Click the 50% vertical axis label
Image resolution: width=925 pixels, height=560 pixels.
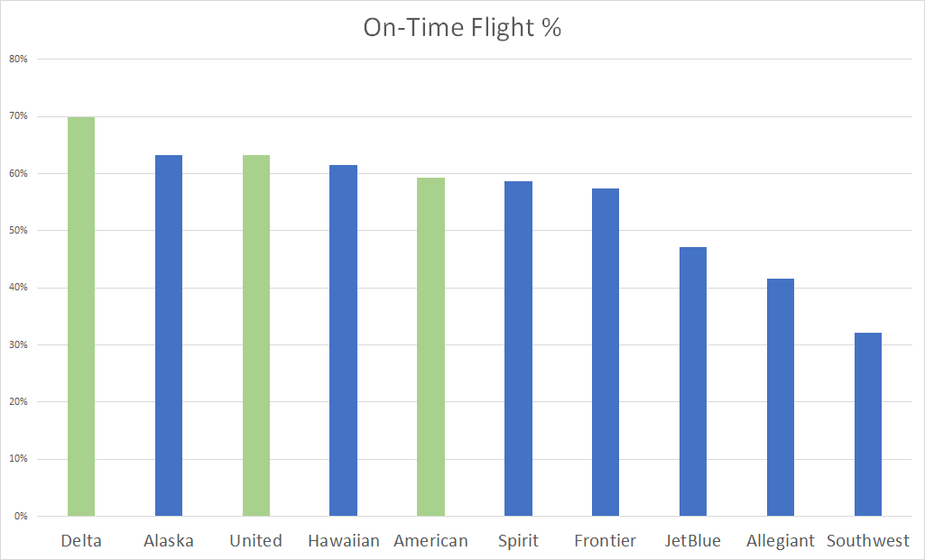19,231
